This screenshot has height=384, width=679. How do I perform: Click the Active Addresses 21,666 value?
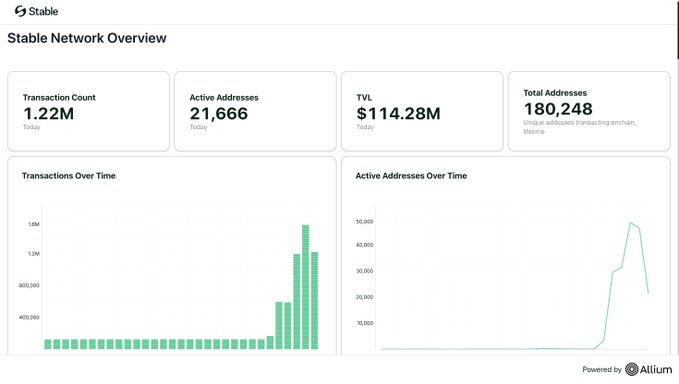(x=219, y=113)
